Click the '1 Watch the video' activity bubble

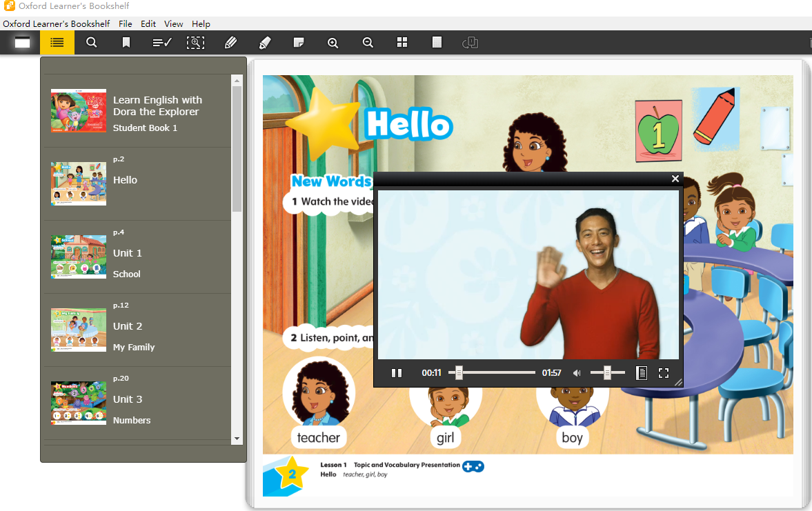(329, 202)
